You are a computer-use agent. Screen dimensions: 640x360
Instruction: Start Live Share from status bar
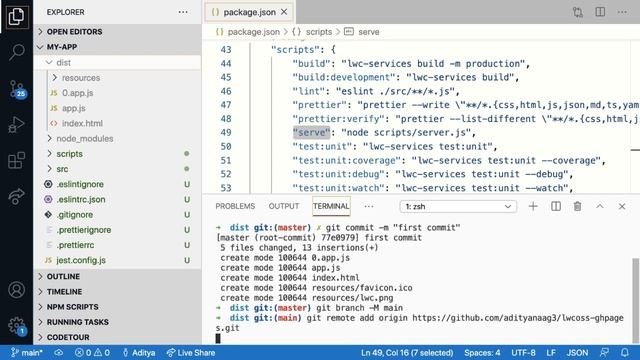pyautogui.click(x=191, y=353)
